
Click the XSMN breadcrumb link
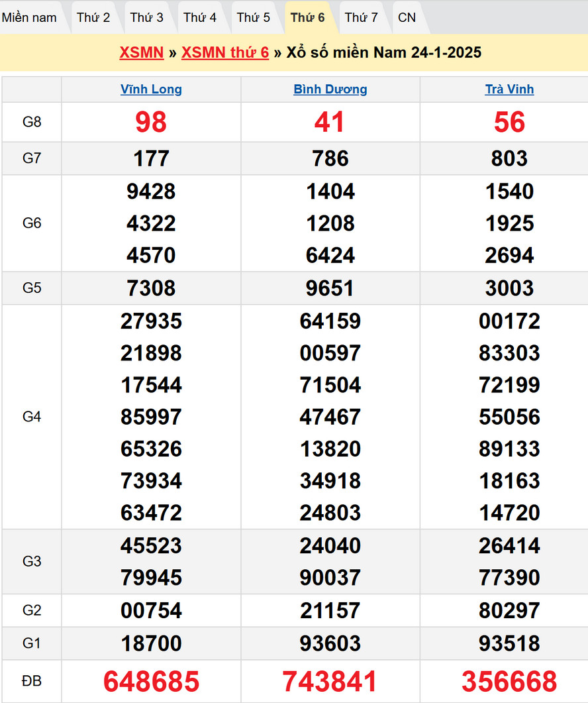[142, 52]
